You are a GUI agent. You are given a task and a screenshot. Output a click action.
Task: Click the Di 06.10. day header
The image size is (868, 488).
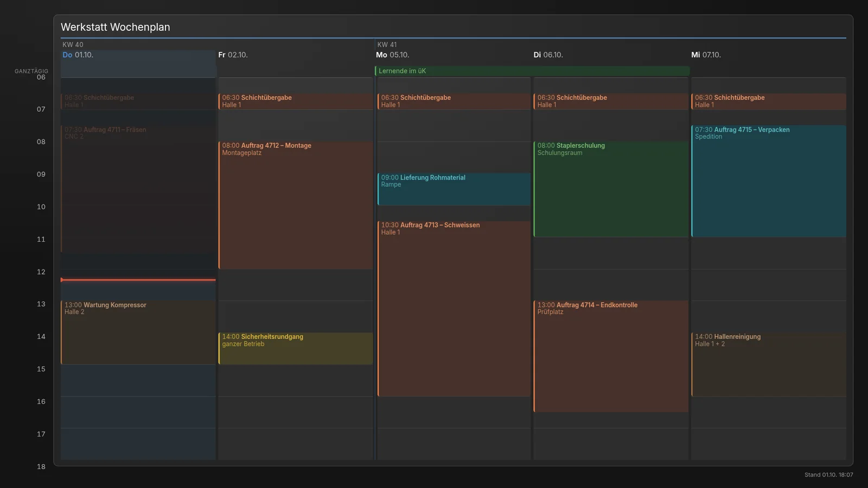pyautogui.click(x=548, y=55)
